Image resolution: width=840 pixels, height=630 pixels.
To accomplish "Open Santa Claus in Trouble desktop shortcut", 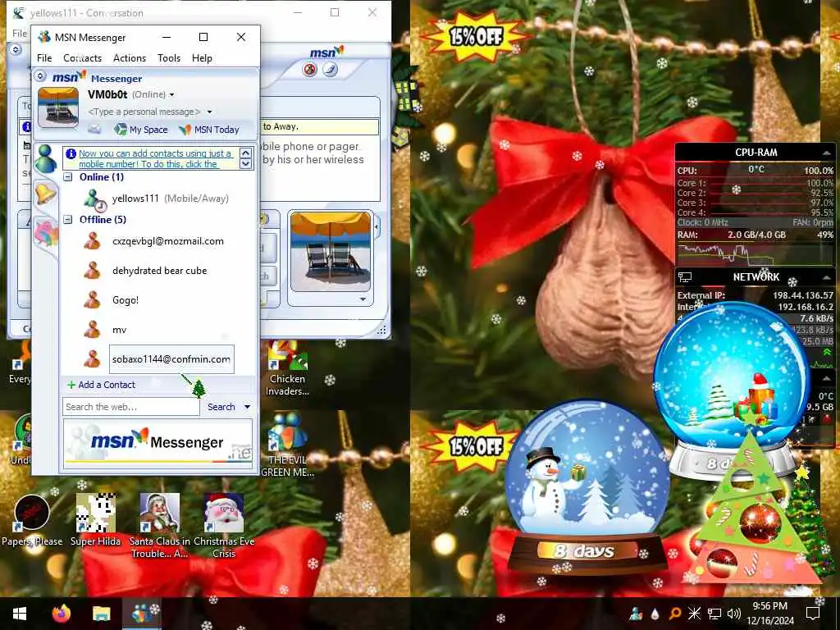I will coord(159,525).
